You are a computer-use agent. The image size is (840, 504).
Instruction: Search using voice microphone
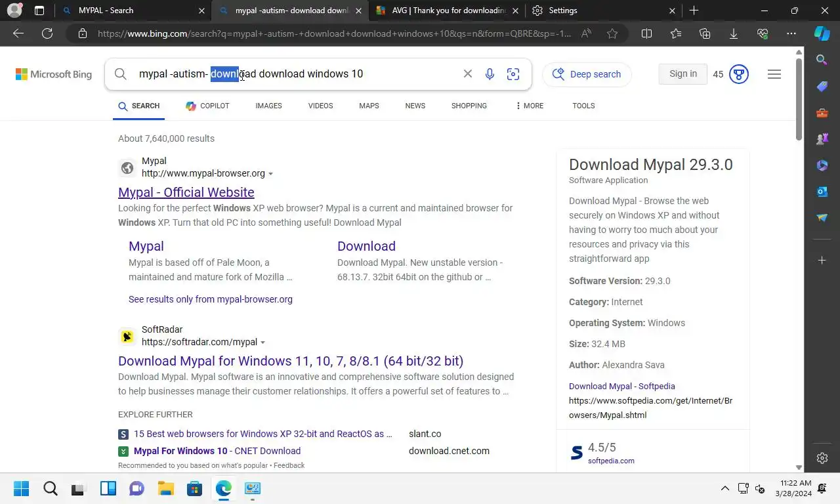click(490, 74)
